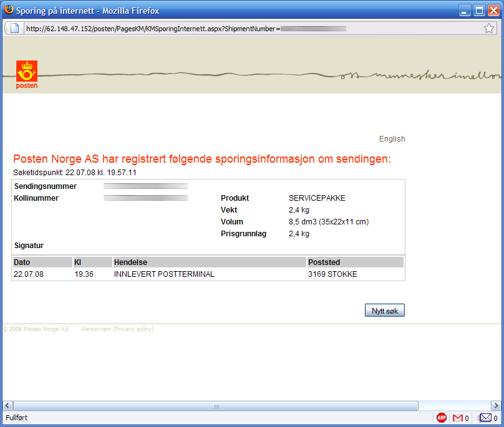Click the Kl column header

[x=93, y=262]
